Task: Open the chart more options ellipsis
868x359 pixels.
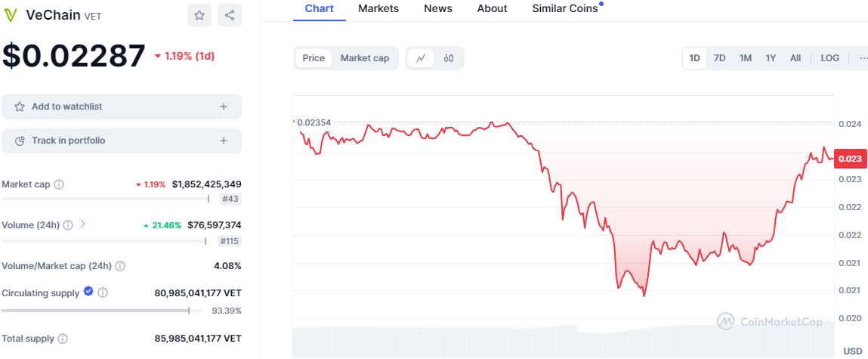Action: pyautogui.click(x=863, y=58)
